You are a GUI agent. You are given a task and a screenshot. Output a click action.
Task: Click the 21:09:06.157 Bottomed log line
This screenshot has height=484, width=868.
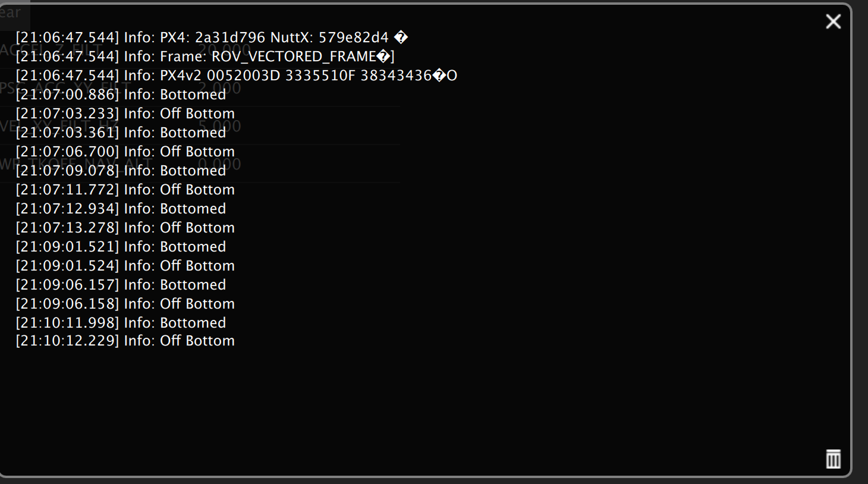click(x=121, y=285)
